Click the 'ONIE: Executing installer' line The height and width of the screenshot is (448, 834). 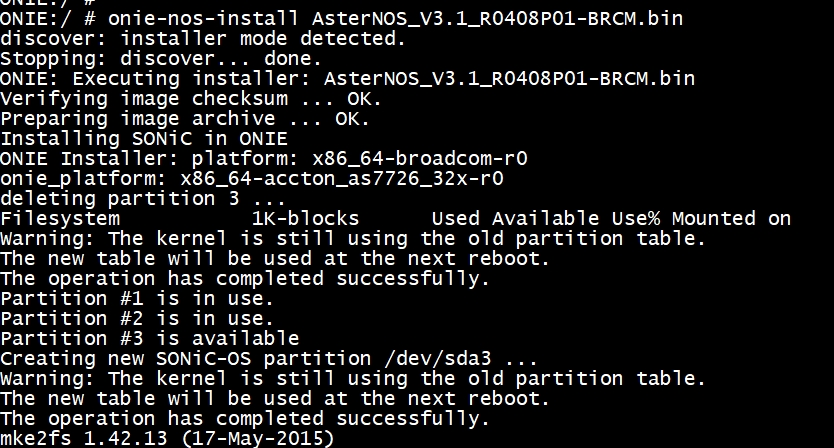[x=347, y=79]
